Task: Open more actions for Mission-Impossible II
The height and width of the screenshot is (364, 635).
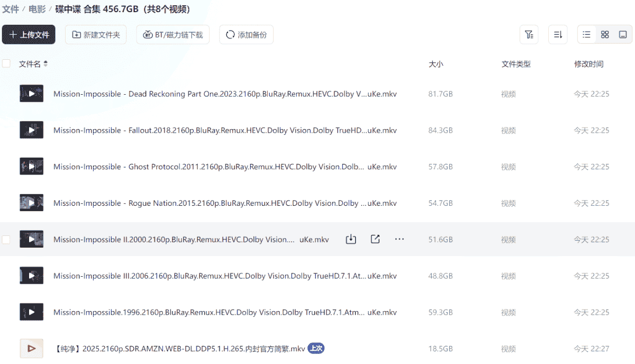Action: click(400, 239)
